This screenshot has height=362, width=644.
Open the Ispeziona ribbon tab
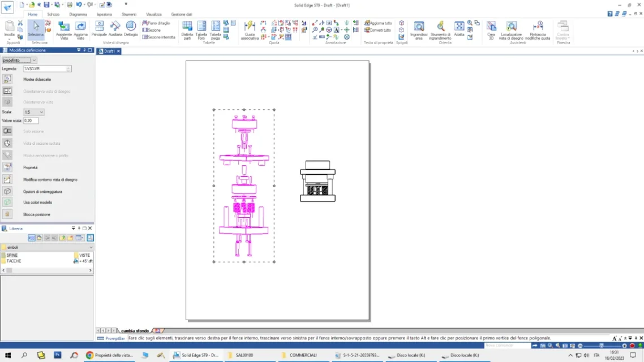coord(104,14)
